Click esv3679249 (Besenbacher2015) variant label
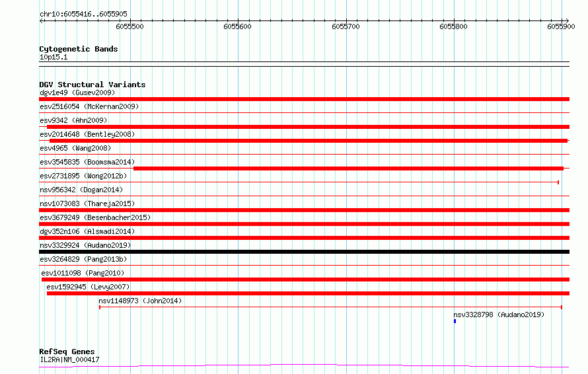 coord(95,217)
